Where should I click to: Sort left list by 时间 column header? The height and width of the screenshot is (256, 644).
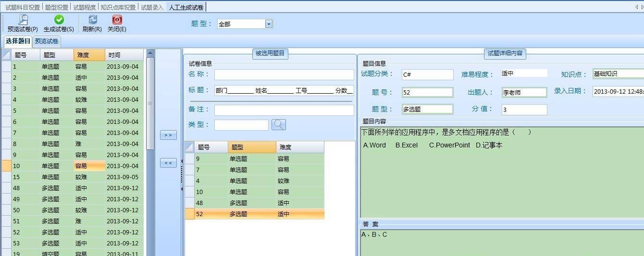tap(124, 55)
